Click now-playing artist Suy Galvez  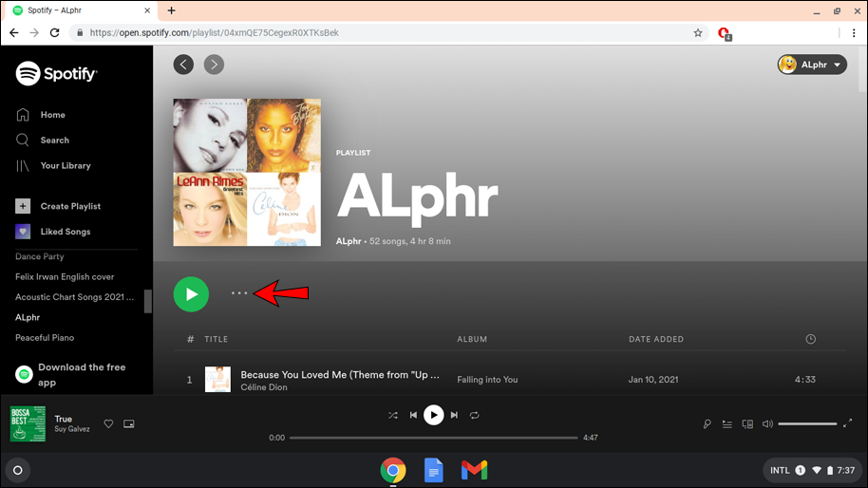point(72,429)
